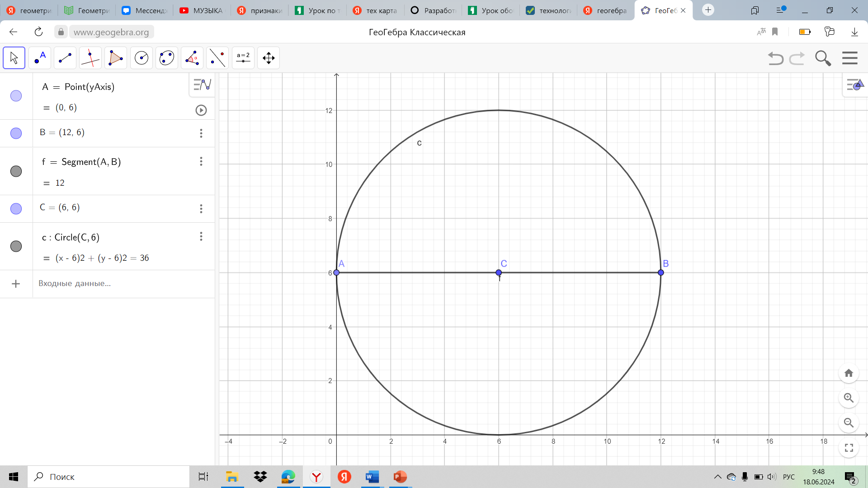Toggle visibility of point A
The height and width of the screenshot is (488, 868).
point(16,96)
